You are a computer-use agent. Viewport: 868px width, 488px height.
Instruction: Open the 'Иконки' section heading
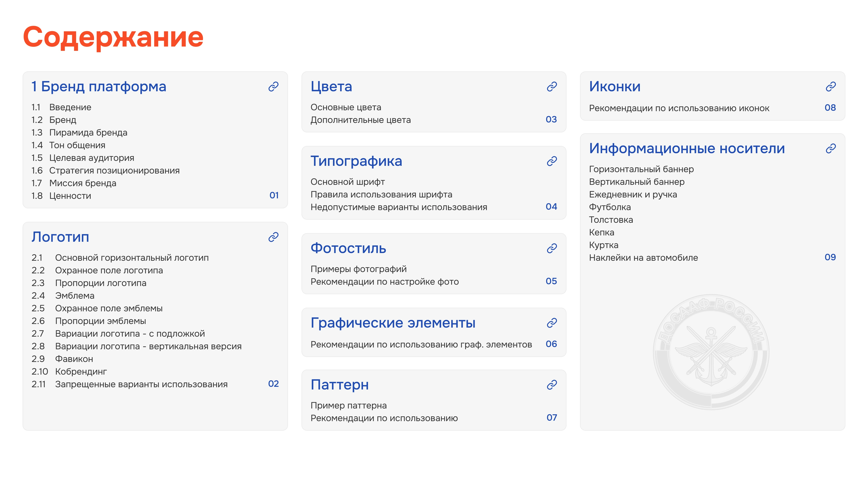pos(615,87)
